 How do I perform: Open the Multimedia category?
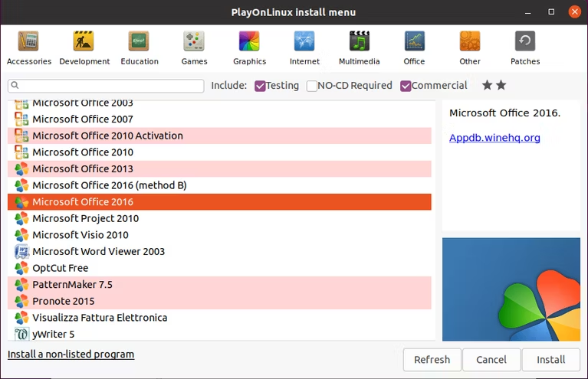[x=360, y=47]
